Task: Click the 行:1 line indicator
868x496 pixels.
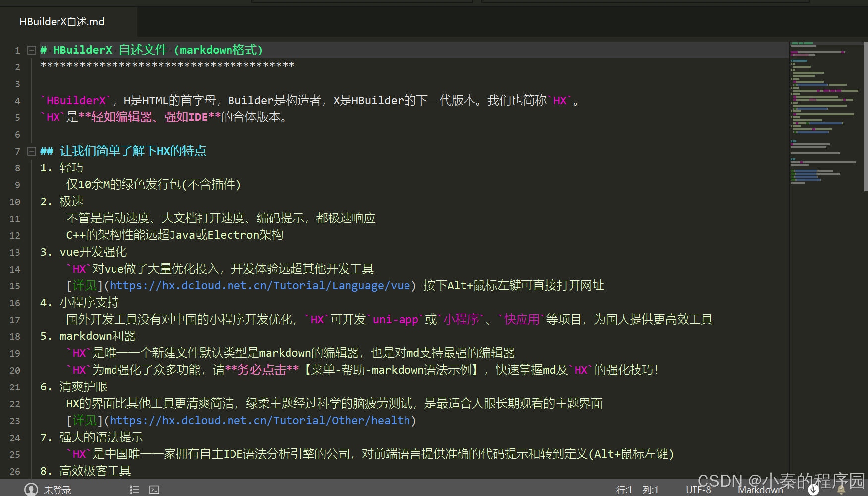Action: pyautogui.click(x=624, y=490)
